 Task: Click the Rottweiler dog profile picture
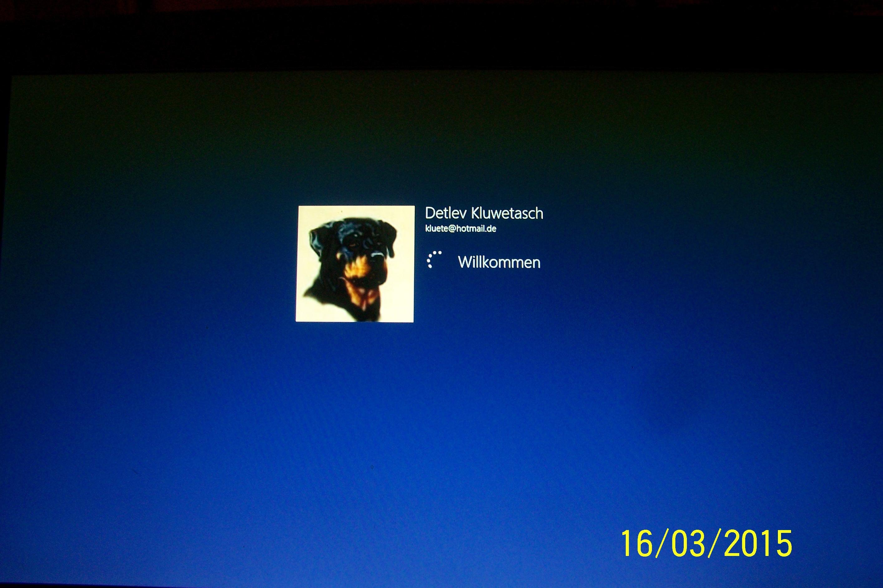click(355, 264)
